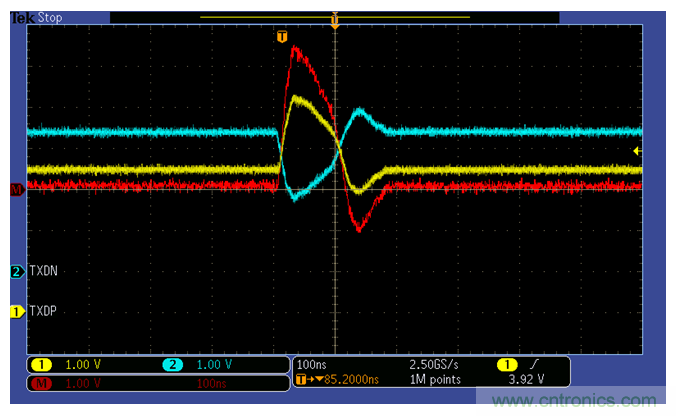The height and width of the screenshot is (416, 676).
Task: Select the channel 2 TXDN ground marker
Action: 16,271
